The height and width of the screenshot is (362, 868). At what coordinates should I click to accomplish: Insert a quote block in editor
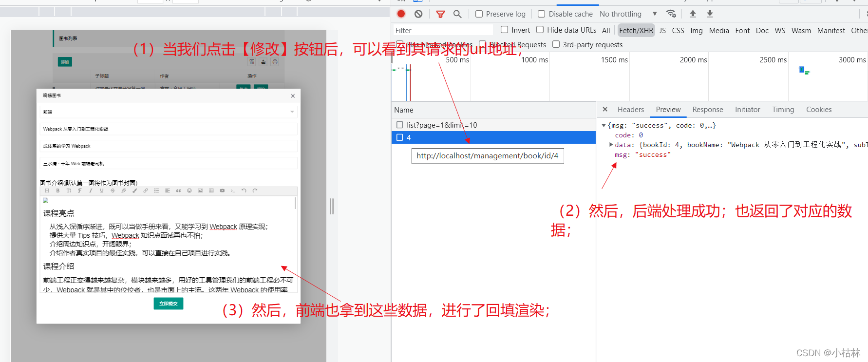click(178, 191)
